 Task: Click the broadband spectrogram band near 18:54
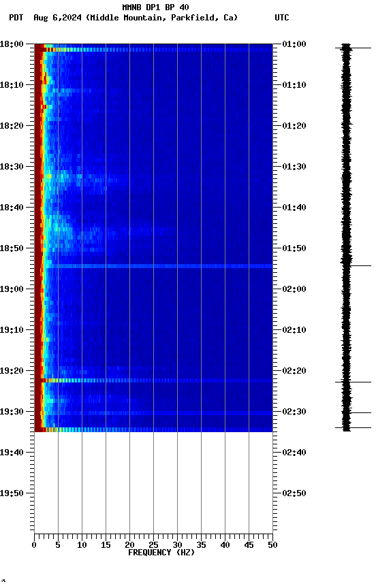coord(153,266)
